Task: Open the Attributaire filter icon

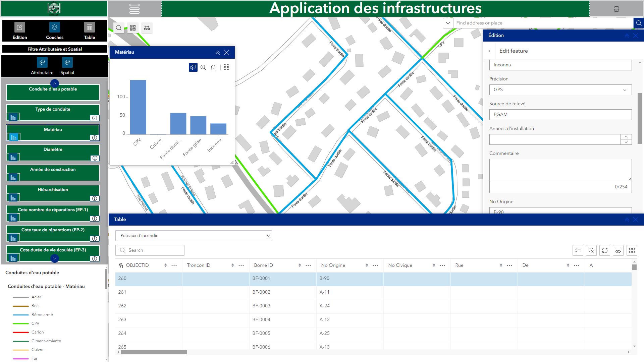Action: [x=42, y=63]
